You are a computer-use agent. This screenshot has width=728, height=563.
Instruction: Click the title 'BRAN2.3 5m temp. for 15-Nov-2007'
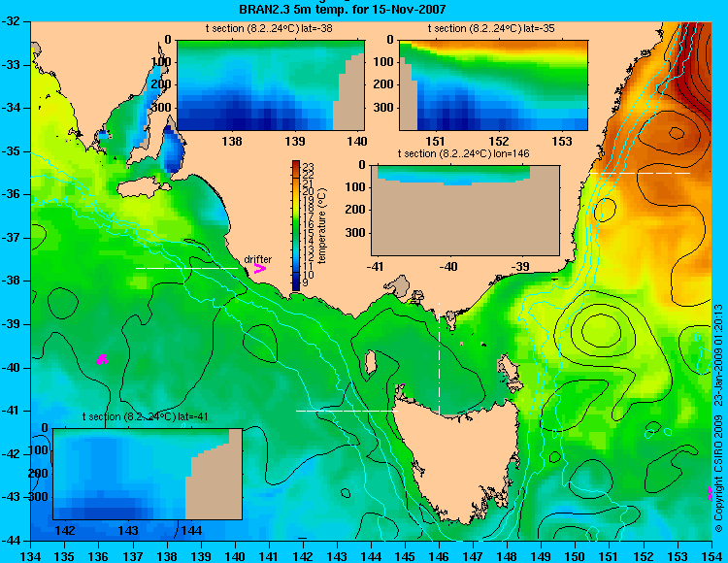[343, 9]
